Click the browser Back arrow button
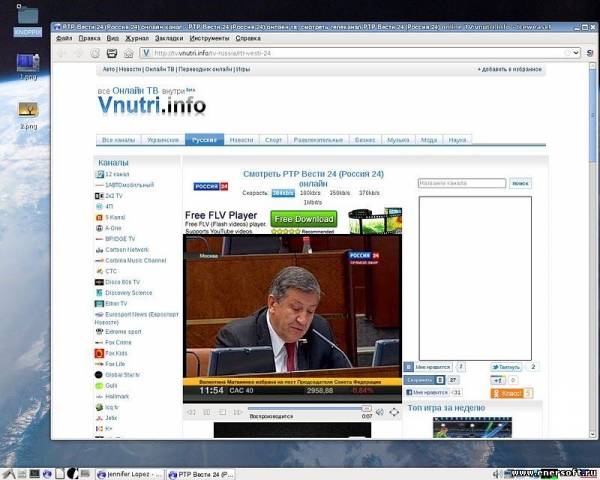Screen dimensions: 600x480 pyautogui.click(x=62, y=53)
